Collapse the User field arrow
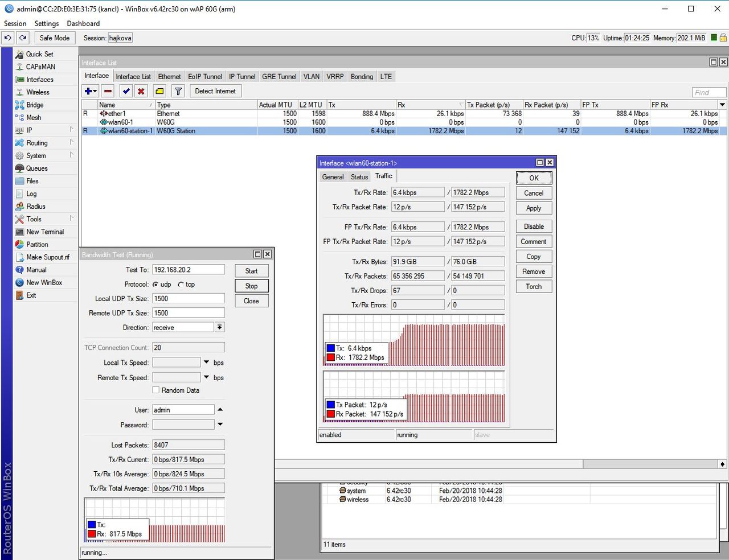Screen dimensions: 729x560 pos(220,410)
